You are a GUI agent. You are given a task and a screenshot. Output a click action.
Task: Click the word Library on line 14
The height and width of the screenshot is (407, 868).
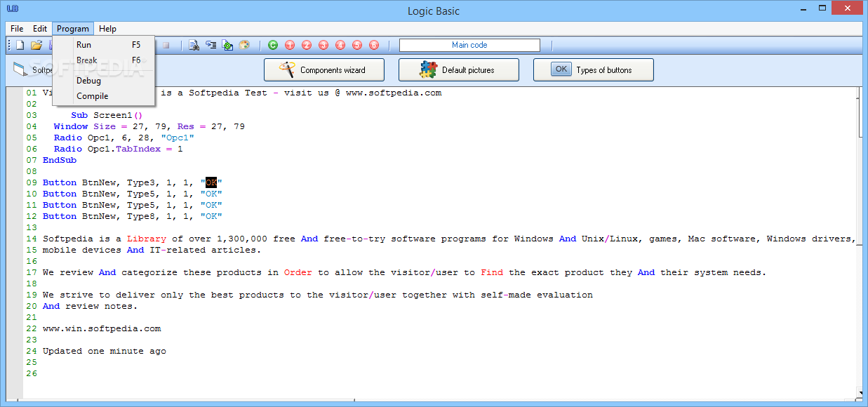147,239
